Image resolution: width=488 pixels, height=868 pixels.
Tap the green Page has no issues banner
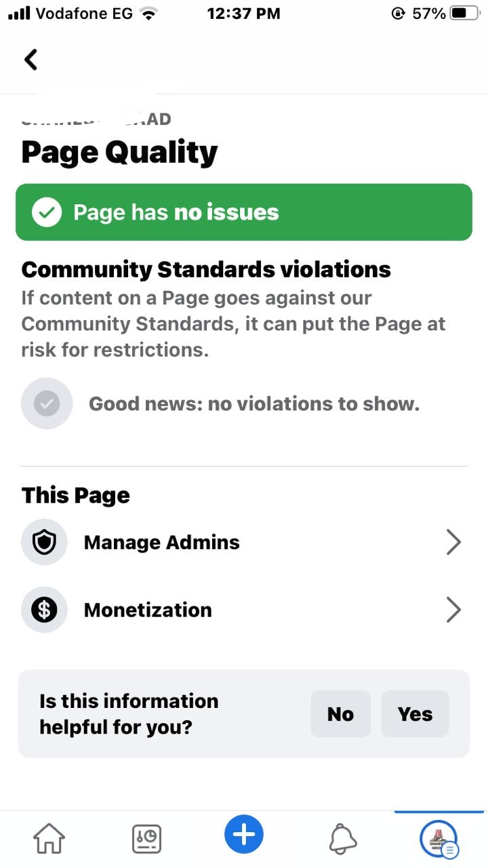pos(244,212)
